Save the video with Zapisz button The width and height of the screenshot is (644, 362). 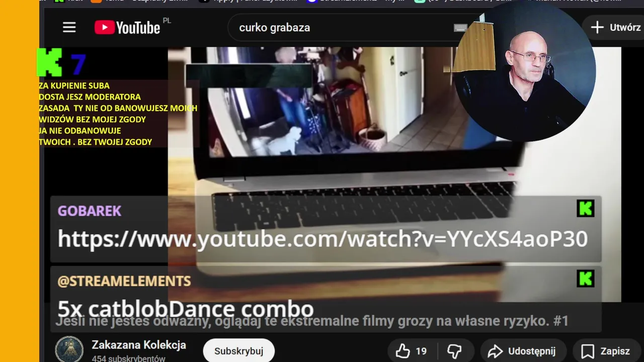click(x=606, y=351)
